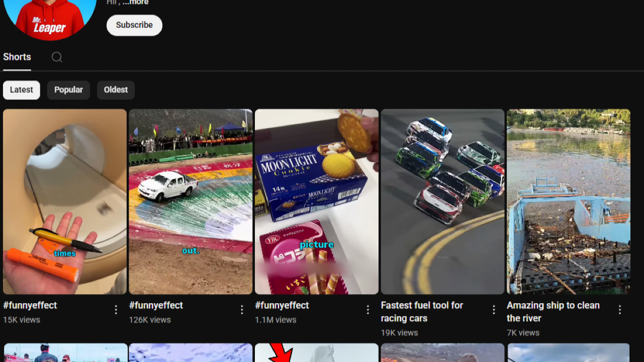Play the white pickup truck short
This screenshot has width=644, height=362.
click(191, 201)
